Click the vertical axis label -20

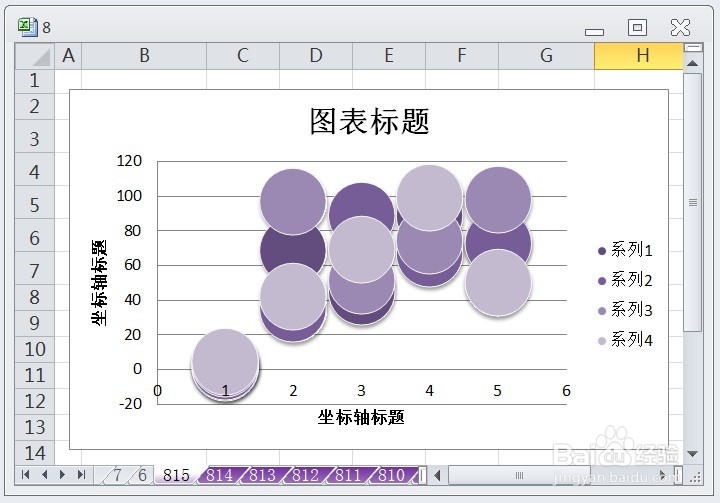(x=130, y=404)
